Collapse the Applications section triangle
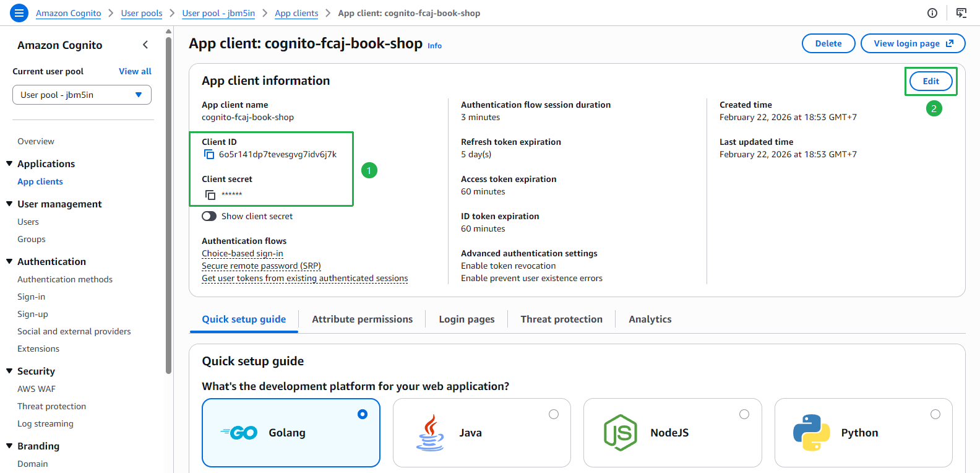The height and width of the screenshot is (473, 980). click(x=9, y=163)
